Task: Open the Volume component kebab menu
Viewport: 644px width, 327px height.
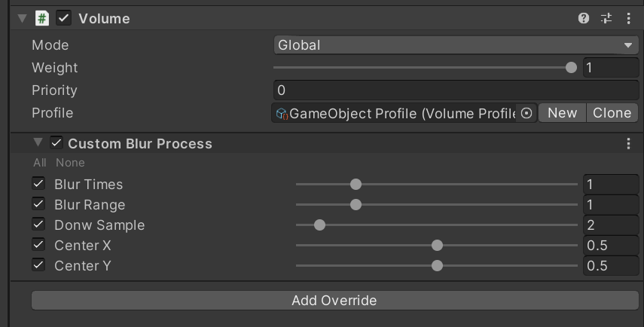Action: point(629,18)
